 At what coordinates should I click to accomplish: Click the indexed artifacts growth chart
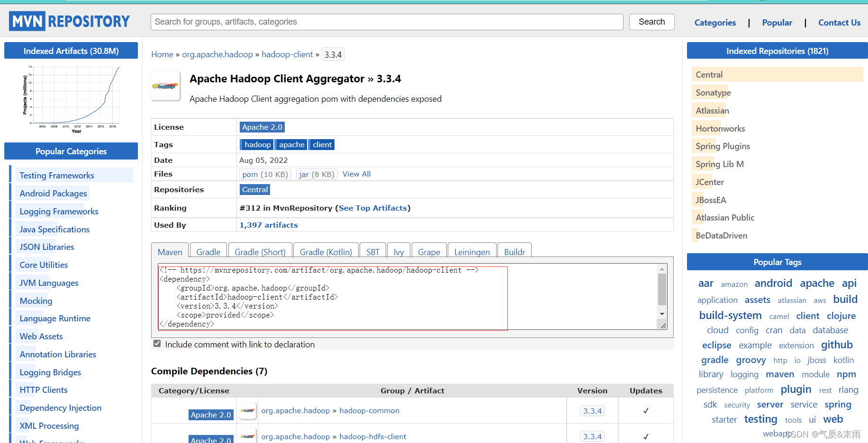point(72,99)
